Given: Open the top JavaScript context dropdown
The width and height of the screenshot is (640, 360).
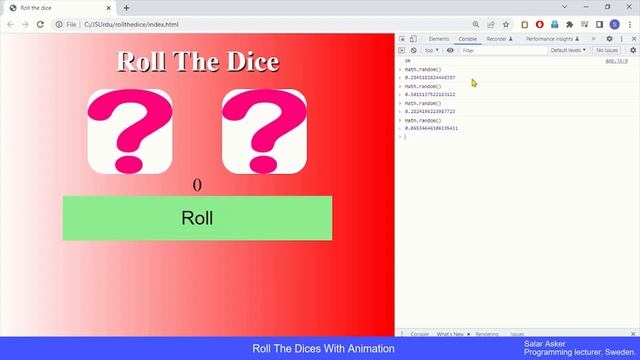Looking at the screenshot, I should coord(431,50).
